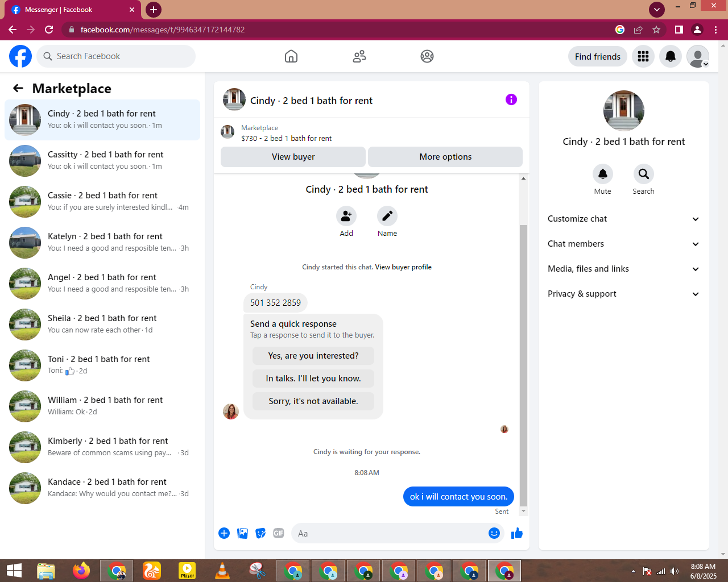
Task: Click the Facebook logo icon
Action: 20,56
